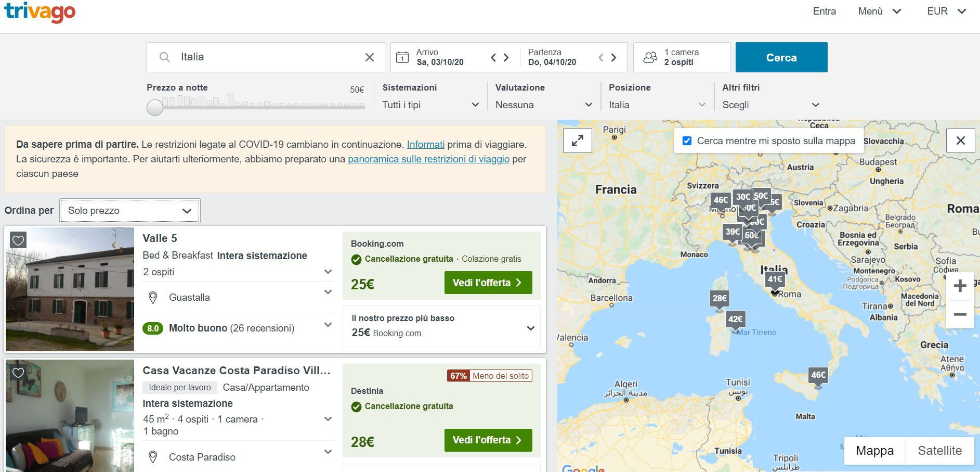Image resolution: width=980 pixels, height=472 pixels.
Task: Zoom out on the map
Action: coord(960,314)
